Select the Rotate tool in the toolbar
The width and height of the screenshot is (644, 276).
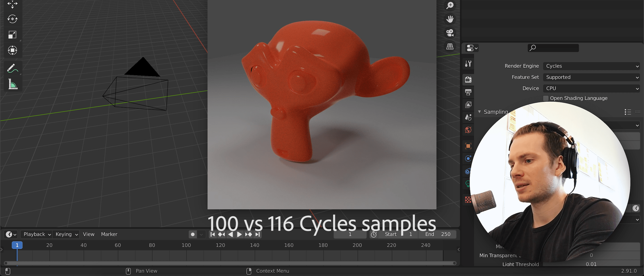[12, 19]
